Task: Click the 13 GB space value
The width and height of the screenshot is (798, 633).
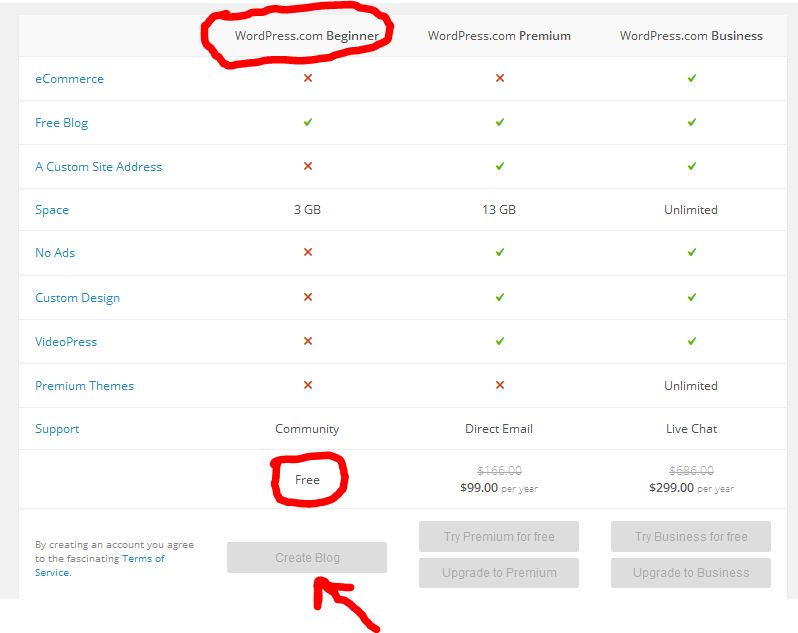Action: (499, 210)
